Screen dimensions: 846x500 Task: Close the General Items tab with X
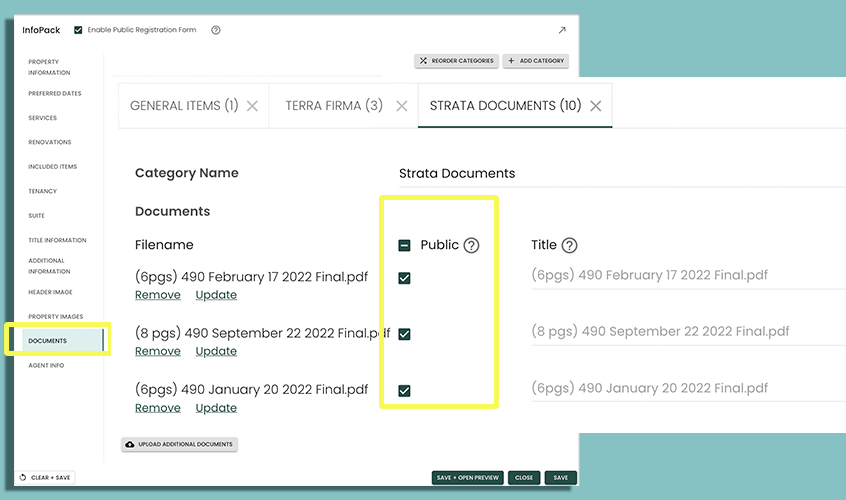[253, 106]
